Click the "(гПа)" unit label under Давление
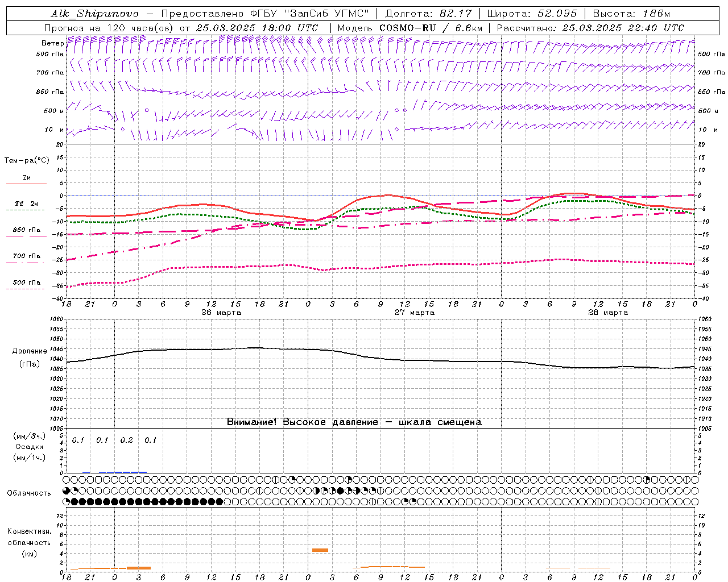 tap(30, 364)
